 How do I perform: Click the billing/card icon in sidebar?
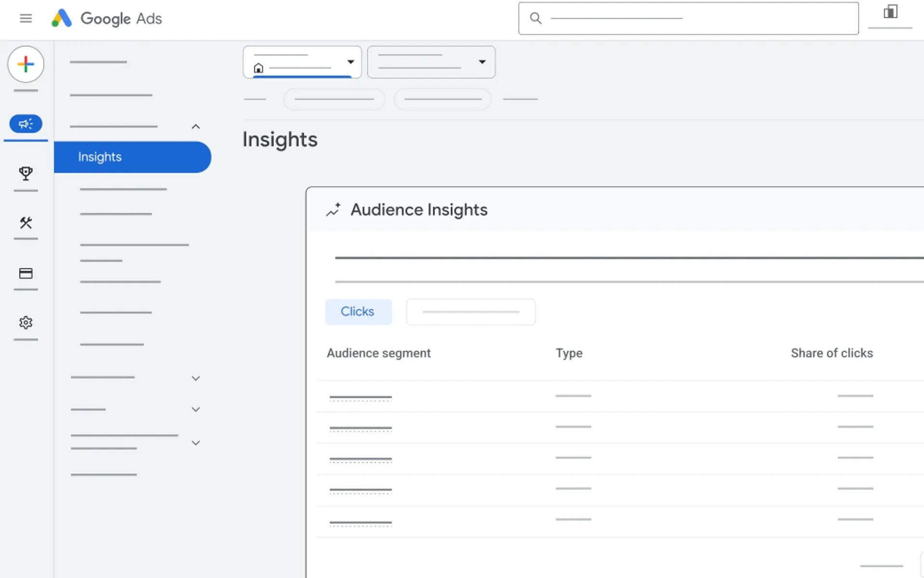click(x=26, y=273)
